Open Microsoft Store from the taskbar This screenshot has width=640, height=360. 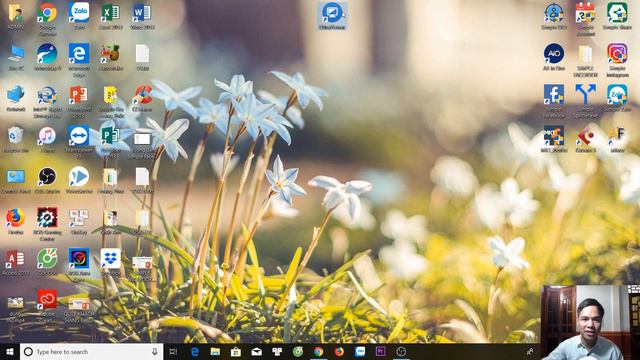pos(236,351)
